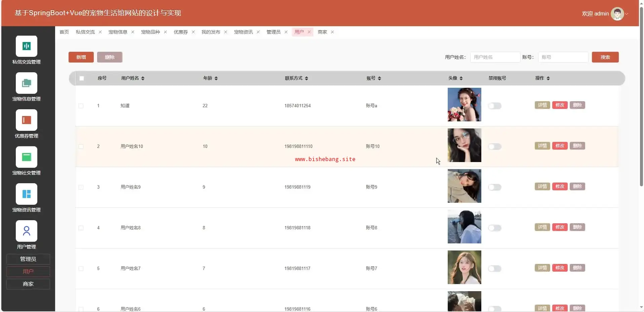The image size is (644, 312).
Task: Open avatar thumbnail for 用户姓名10
Action: coord(465,145)
